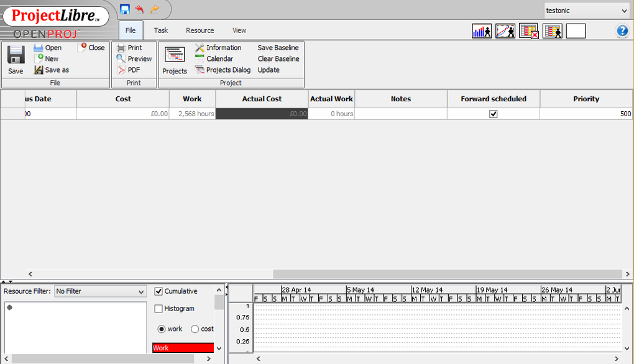Click the Cost column header
The height and width of the screenshot is (364, 634).
[x=123, y=99]
